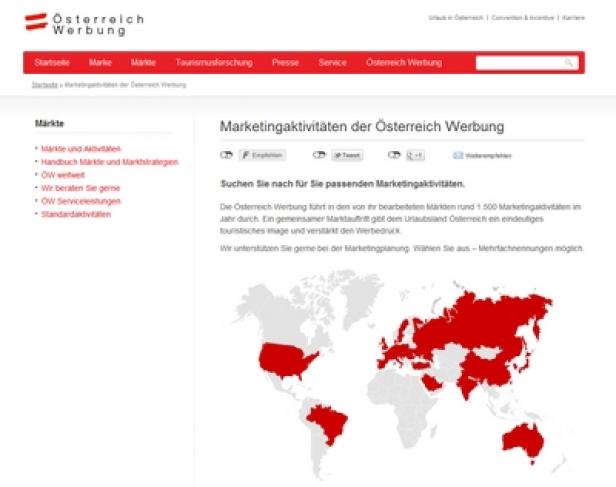Select India on the map
This screenshot has height=487, width=616.
[466, 387]
